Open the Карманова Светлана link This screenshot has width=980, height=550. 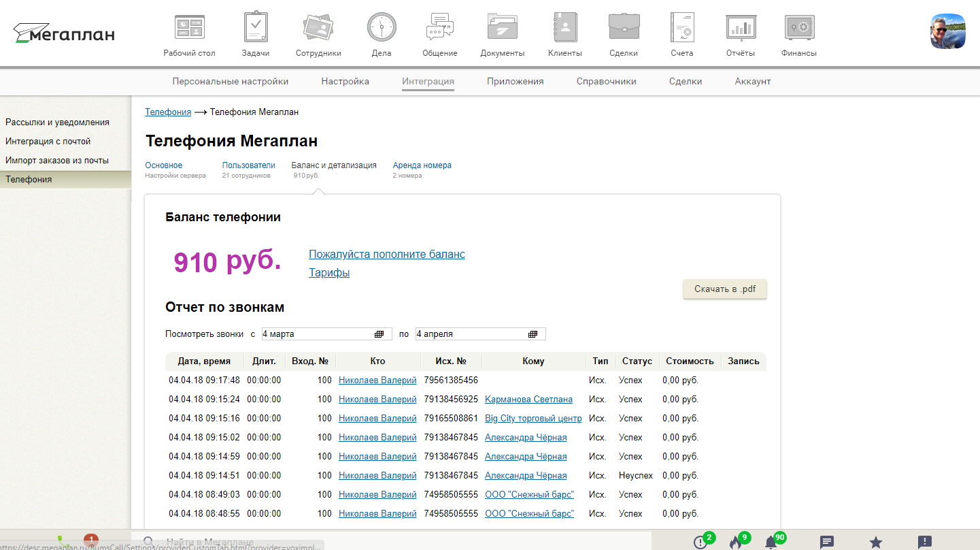point(528,400)
